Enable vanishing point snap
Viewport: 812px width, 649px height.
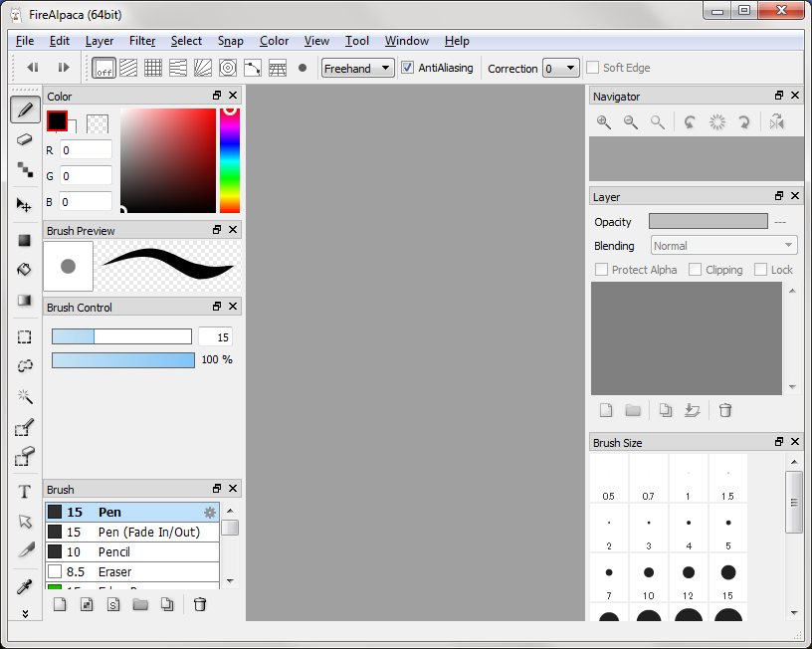(x=178, y=68)
